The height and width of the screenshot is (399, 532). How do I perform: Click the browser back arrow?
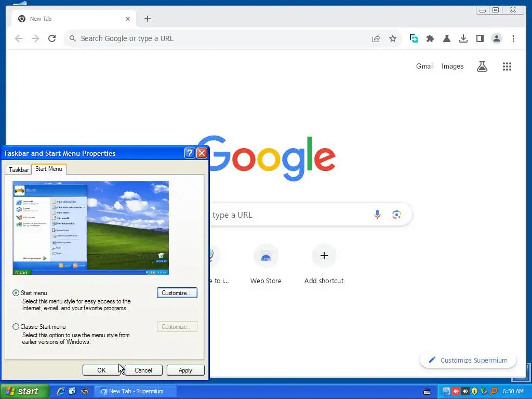(19, 38)
